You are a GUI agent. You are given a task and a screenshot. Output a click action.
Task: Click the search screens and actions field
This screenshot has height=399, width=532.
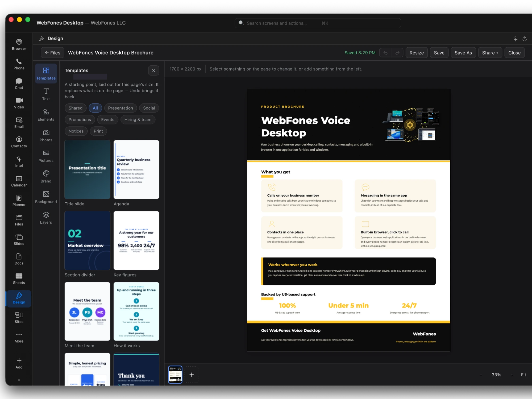point(318,23)
